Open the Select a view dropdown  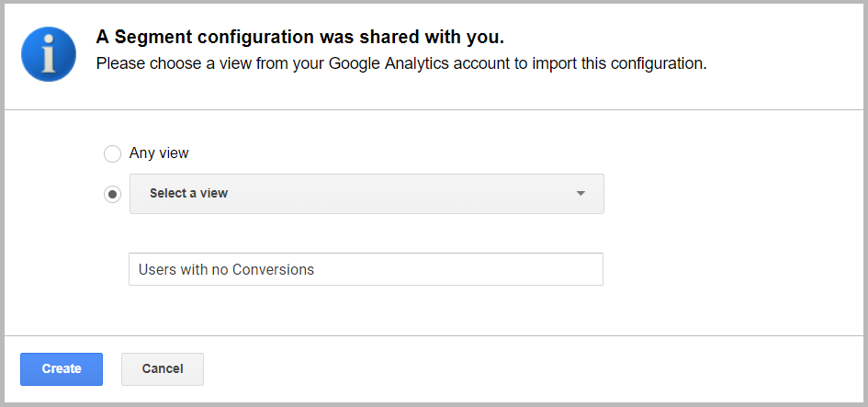[x=366, y=194]
